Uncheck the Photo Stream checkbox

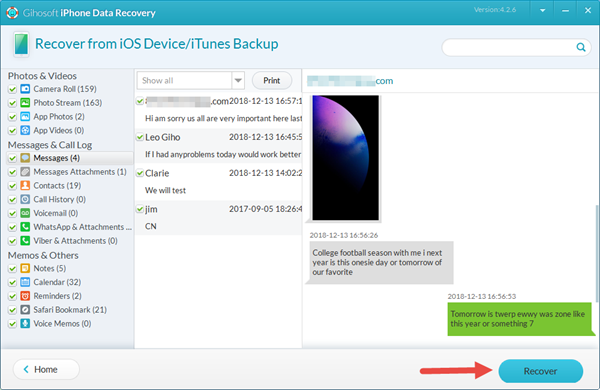(x=12, y=103)
